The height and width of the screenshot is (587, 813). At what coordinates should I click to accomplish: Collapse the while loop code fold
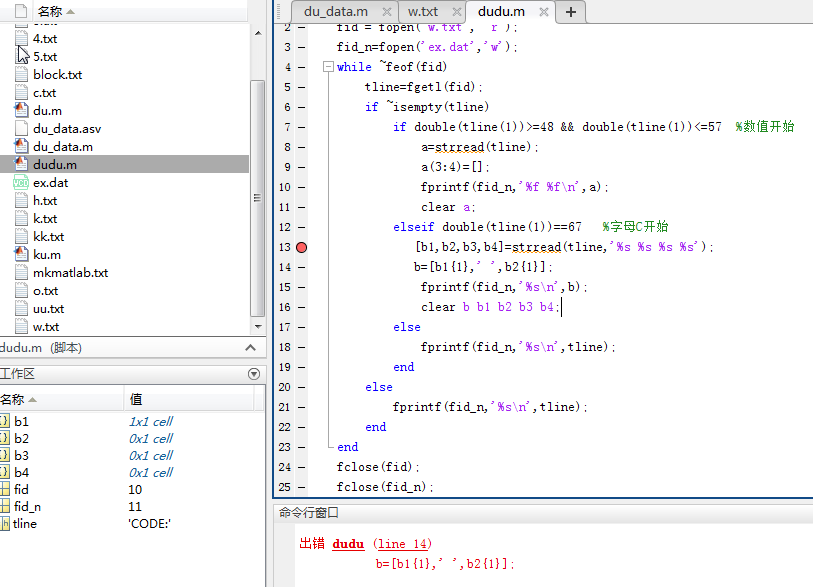pyautogui.click(x=328, y=67)
